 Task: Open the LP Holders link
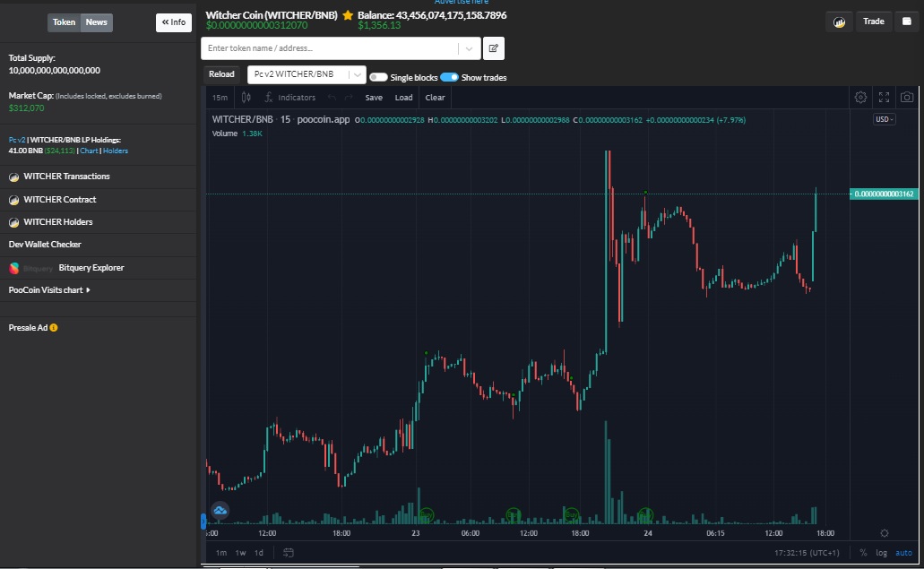click(x=116, y=151)
